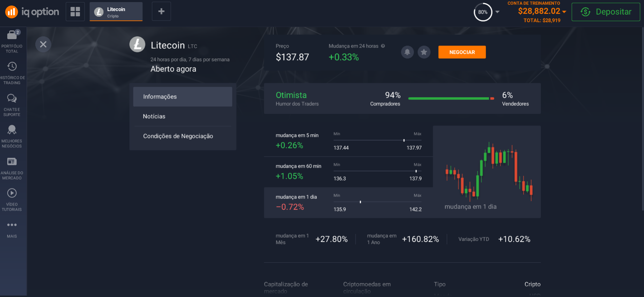The image size is (644, 297).
Task: Add a new asset tab with plus
Action: 161,11
